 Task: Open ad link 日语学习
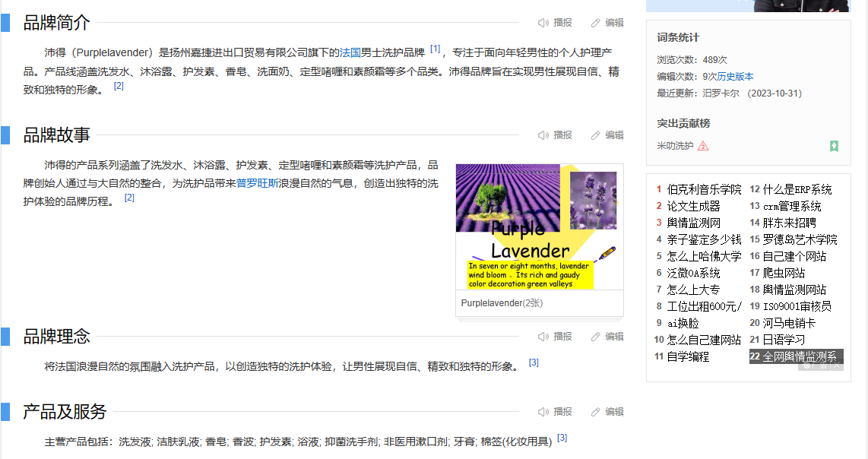tap(784, 340)
